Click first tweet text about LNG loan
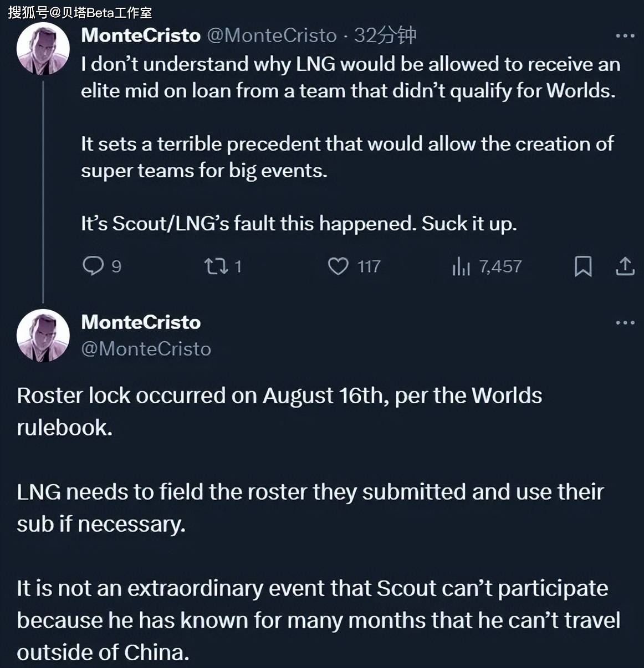 349,78
